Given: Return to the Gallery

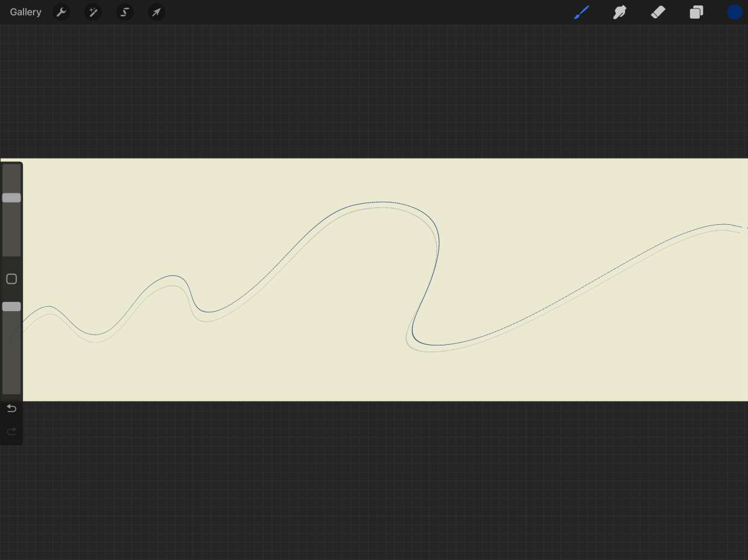Looking at the screenshot, I should point(25,12).
